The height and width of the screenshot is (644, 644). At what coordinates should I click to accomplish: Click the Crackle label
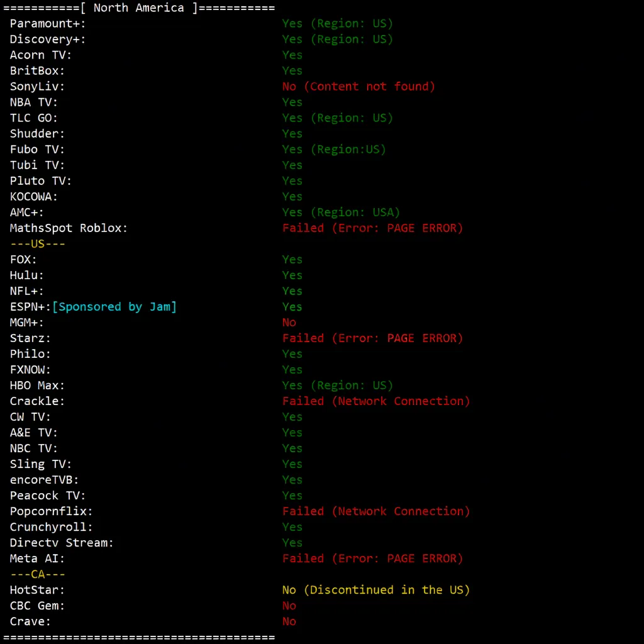tap(37, 401)
